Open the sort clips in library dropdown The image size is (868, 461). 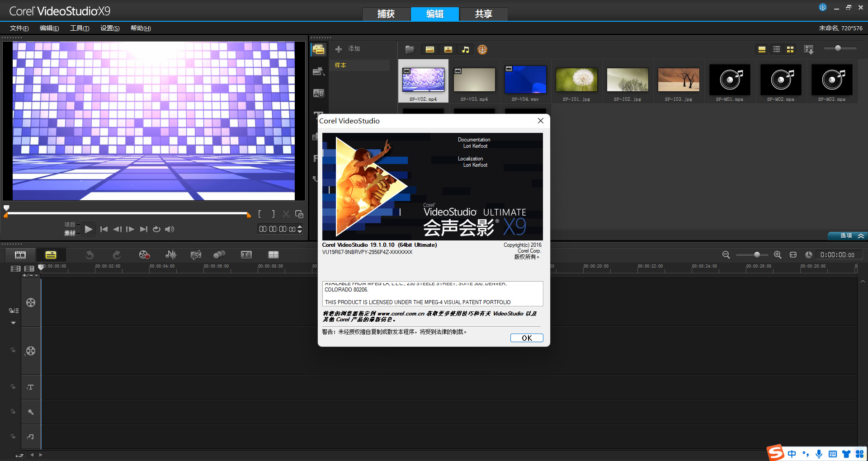tap(809, 49)
